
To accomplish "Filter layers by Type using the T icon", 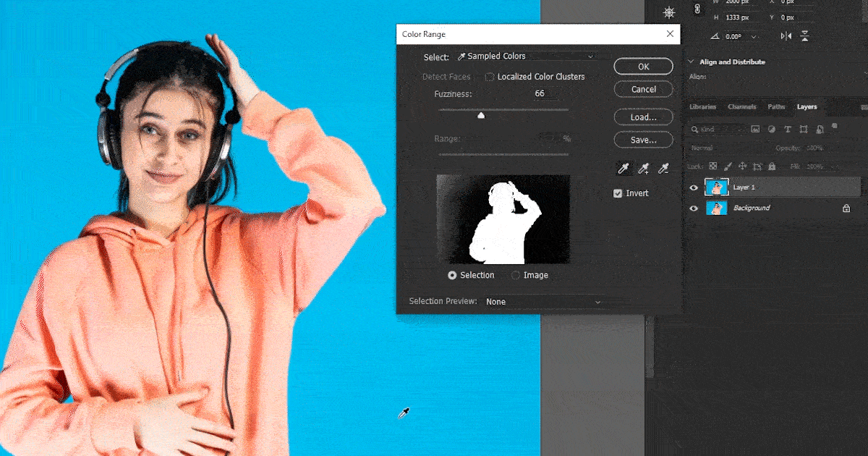I will point(787,129).
